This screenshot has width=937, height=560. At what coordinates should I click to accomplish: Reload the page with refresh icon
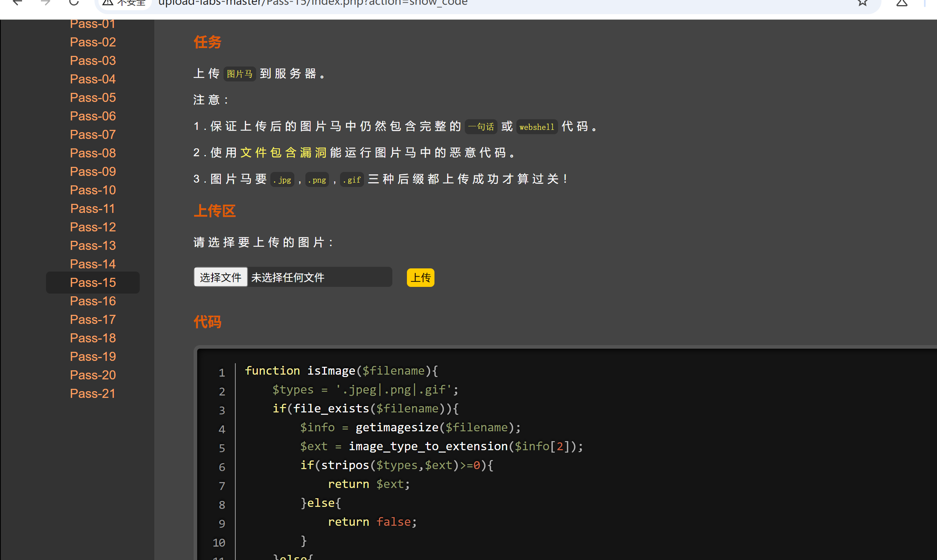tap(74, 2)
